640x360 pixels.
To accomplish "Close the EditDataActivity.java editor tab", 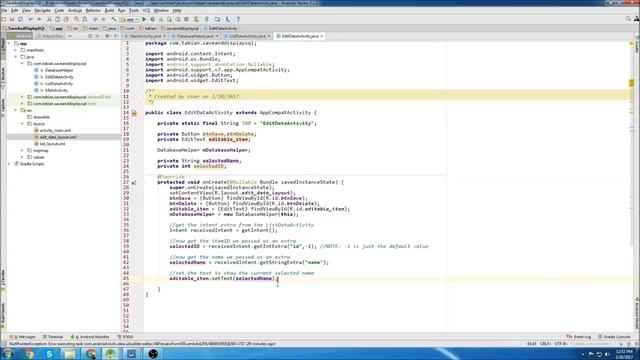I will point(322,36).
